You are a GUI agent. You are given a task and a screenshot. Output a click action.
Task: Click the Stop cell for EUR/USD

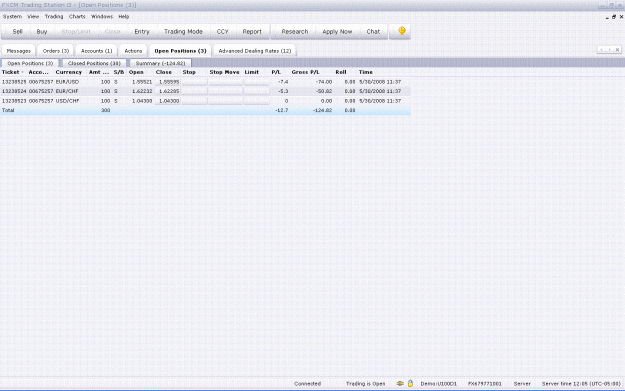pyautogui.click(x=195, y=82)
